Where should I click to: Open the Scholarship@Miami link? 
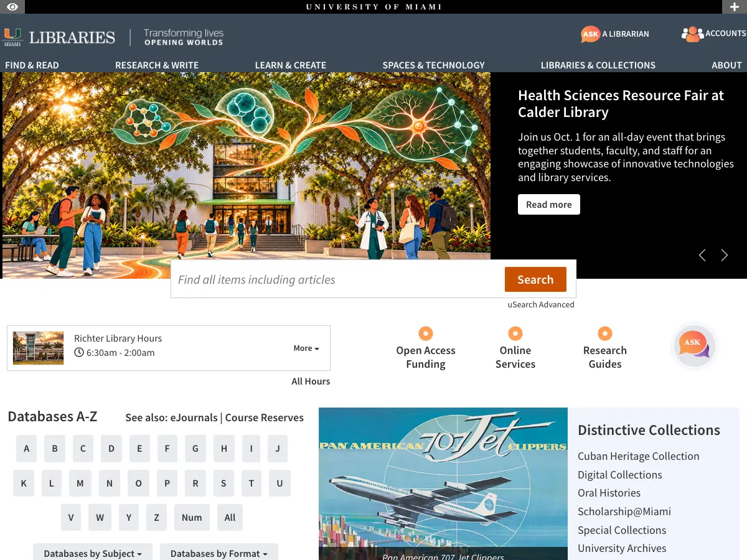pyautogui.click(x=624, y=511)
